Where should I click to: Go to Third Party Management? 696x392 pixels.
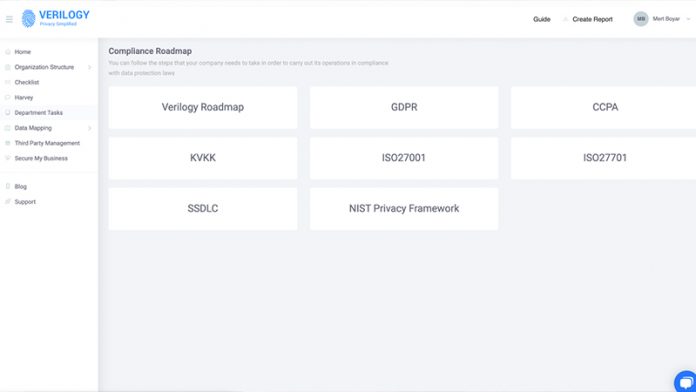click(49, 143)
